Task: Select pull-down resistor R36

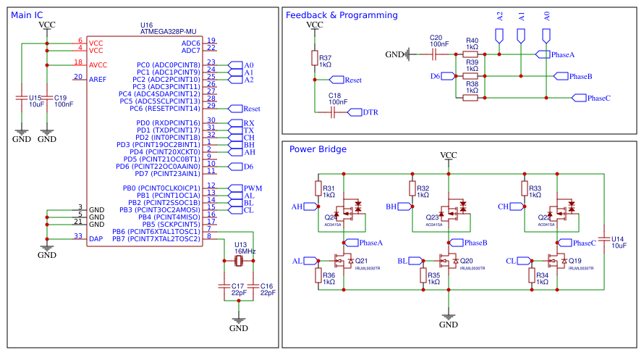Action: [318, 275]
